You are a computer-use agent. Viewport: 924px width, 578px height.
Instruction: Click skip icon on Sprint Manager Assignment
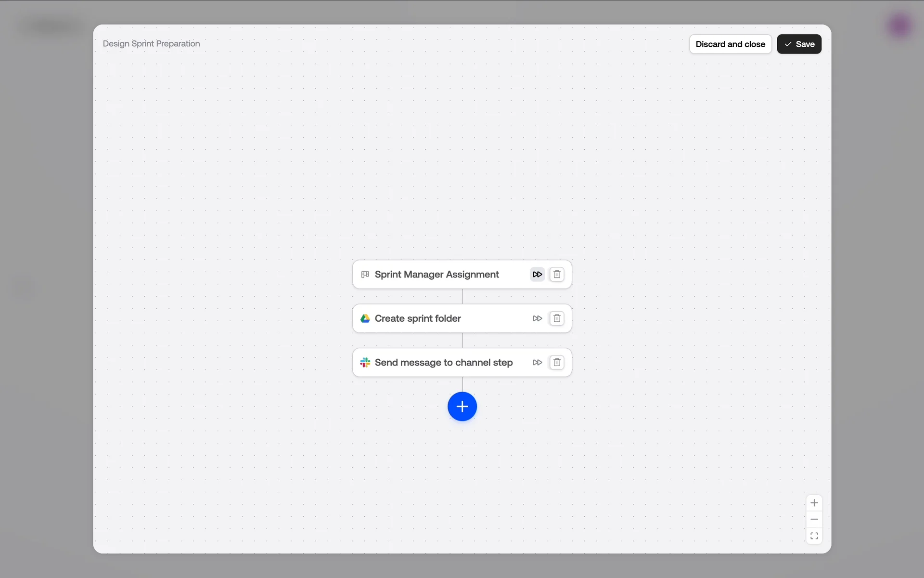point(537,275)
